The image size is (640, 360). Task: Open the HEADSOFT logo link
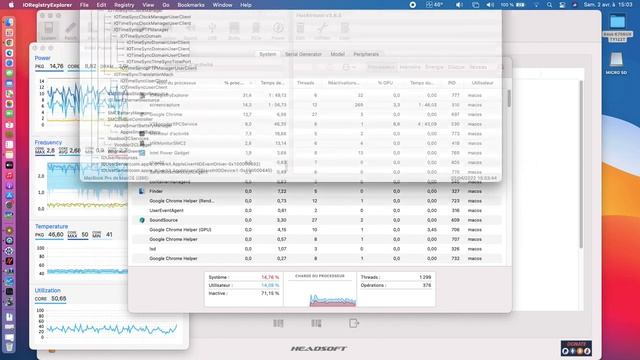[x=319, y=349]
